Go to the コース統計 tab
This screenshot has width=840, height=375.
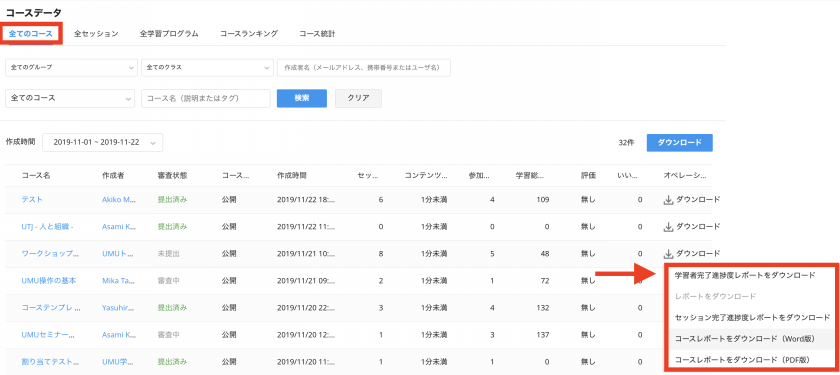(317, 34)
